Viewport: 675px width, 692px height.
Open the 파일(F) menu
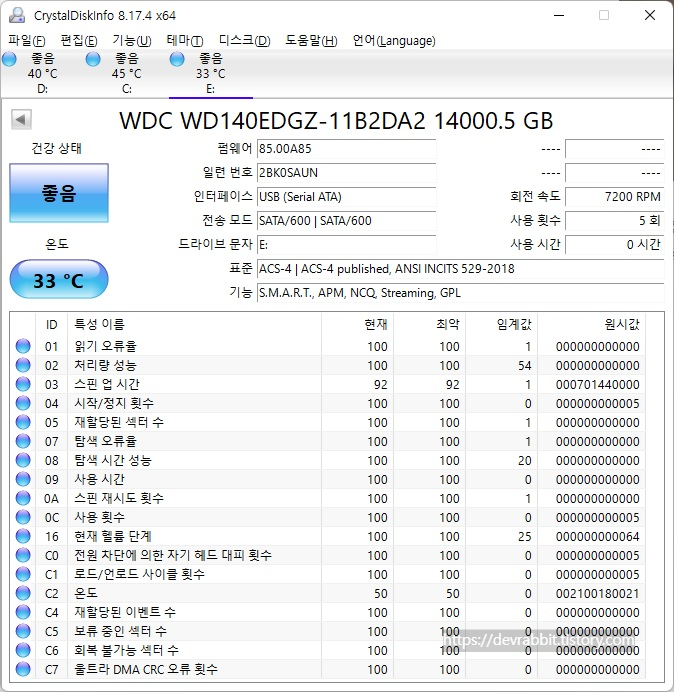[26, 41]
